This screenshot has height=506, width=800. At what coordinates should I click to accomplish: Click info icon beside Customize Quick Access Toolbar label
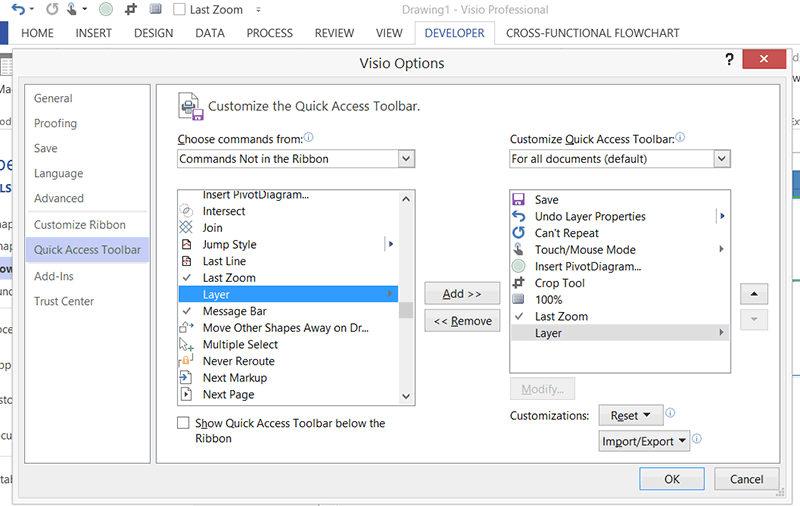pyautogui.click(x=680, y=138)
